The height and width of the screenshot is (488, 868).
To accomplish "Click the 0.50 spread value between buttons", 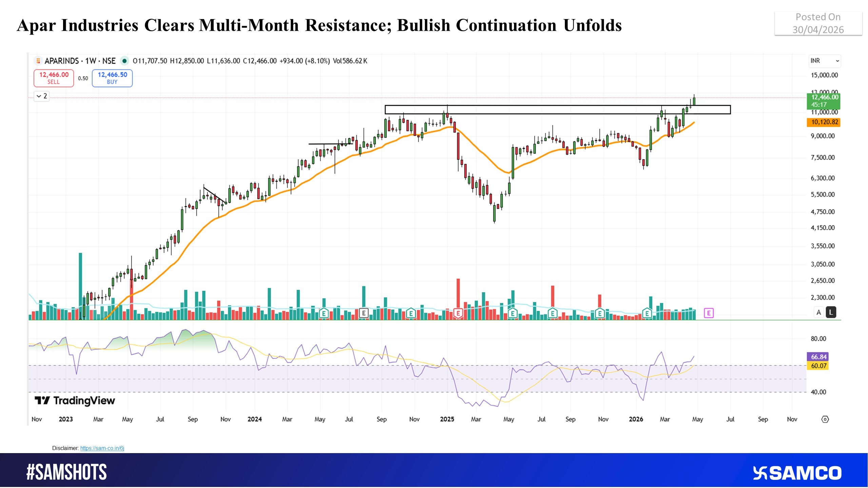I will click(83, 78).
